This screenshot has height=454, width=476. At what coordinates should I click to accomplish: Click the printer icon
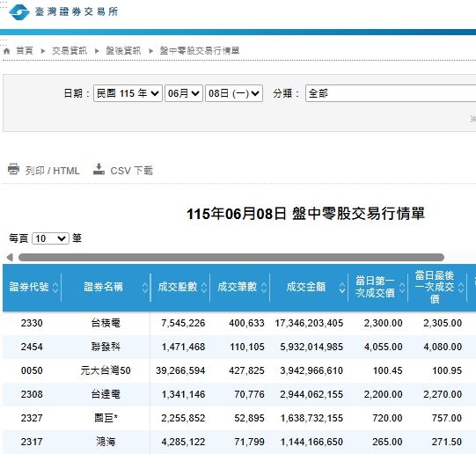click(x=13, y=169)
